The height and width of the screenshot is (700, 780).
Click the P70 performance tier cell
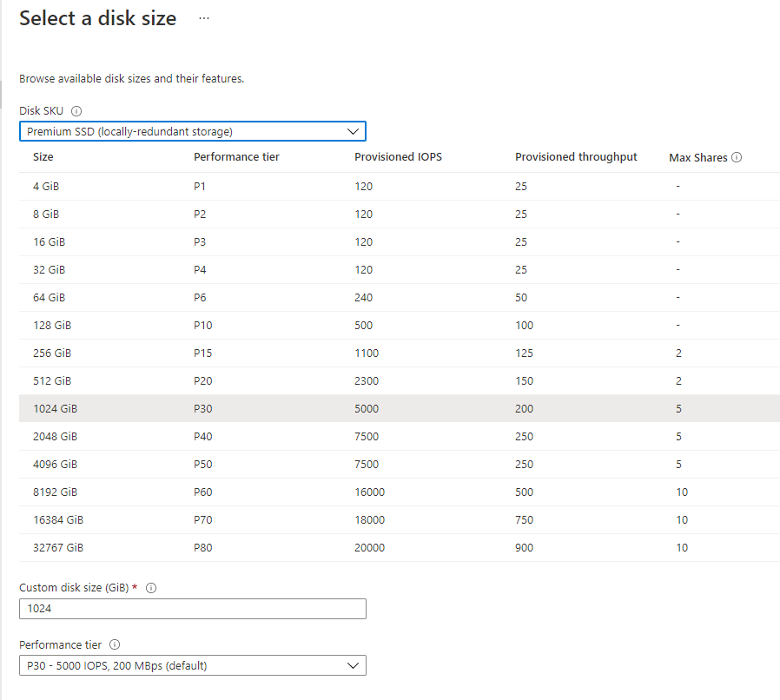pos(203,520)
